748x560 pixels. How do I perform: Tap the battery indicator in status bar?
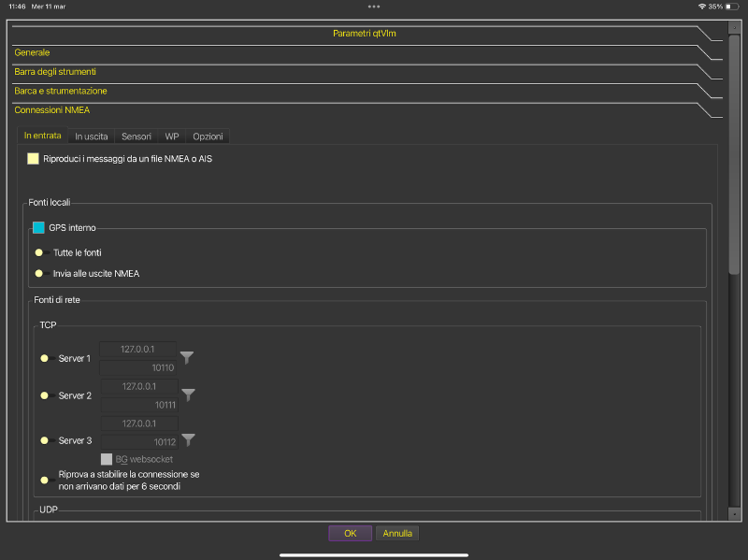732,6
